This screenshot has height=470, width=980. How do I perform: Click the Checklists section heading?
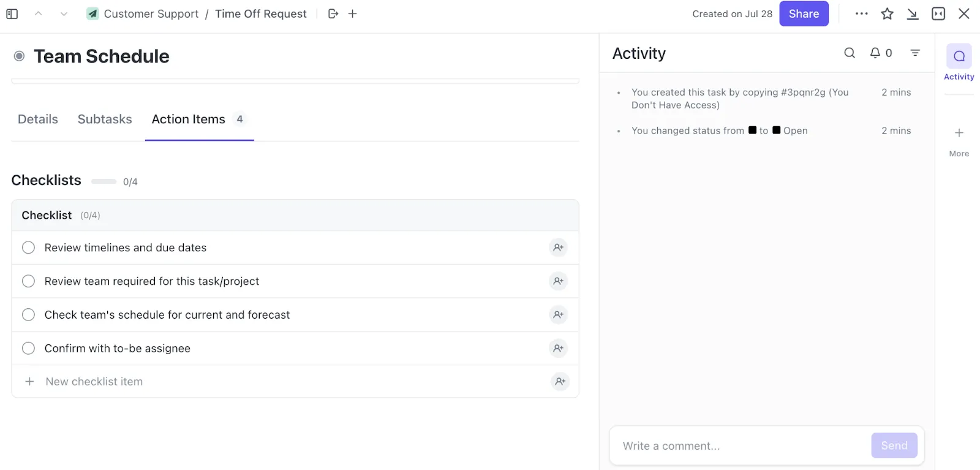(47, 180)
